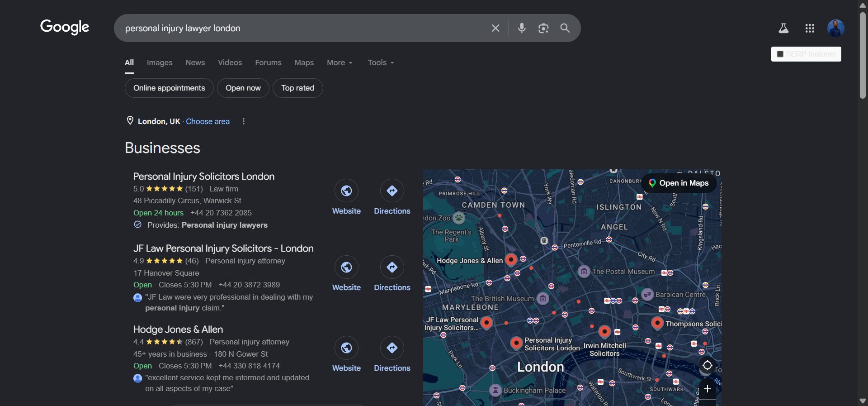
Task: Click the address 17 Hanover Square
Action: coord(166,273)
